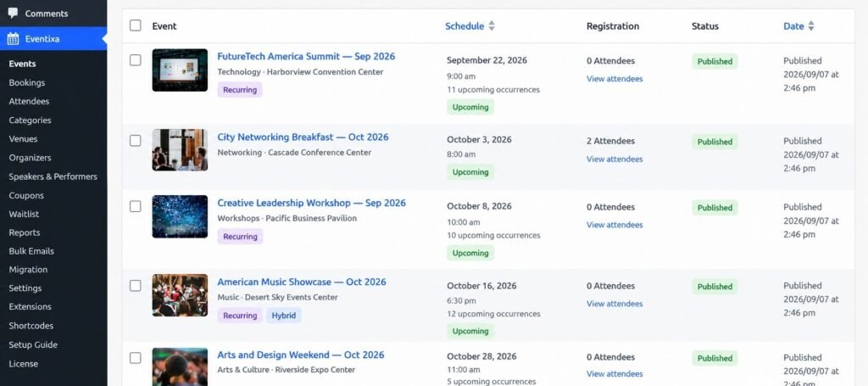Click the Eventixa calendar icon

tap(14, 39)
